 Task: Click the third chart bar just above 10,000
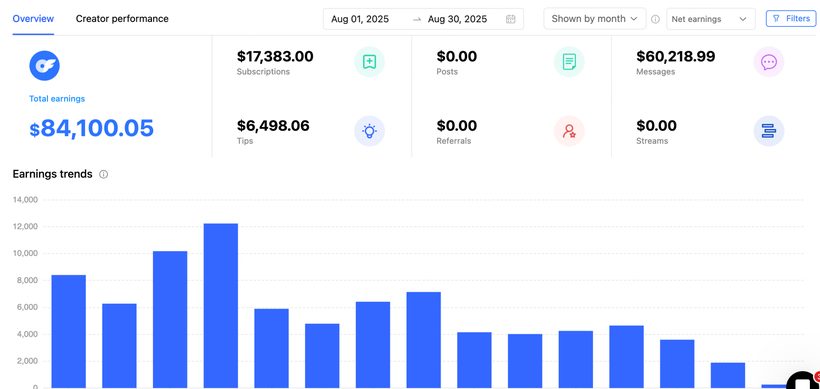170,319
